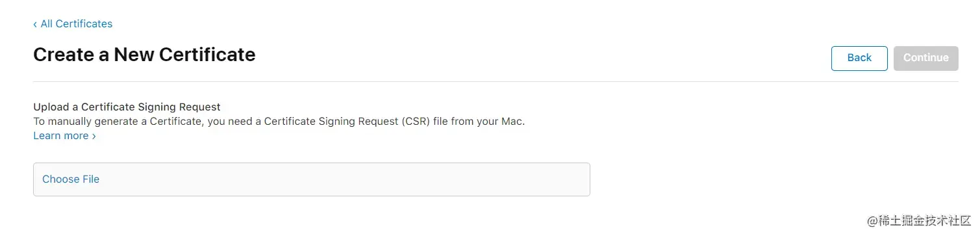Click the left chevron before All Certificates
The image size is (980, 236).
[35, 24]
